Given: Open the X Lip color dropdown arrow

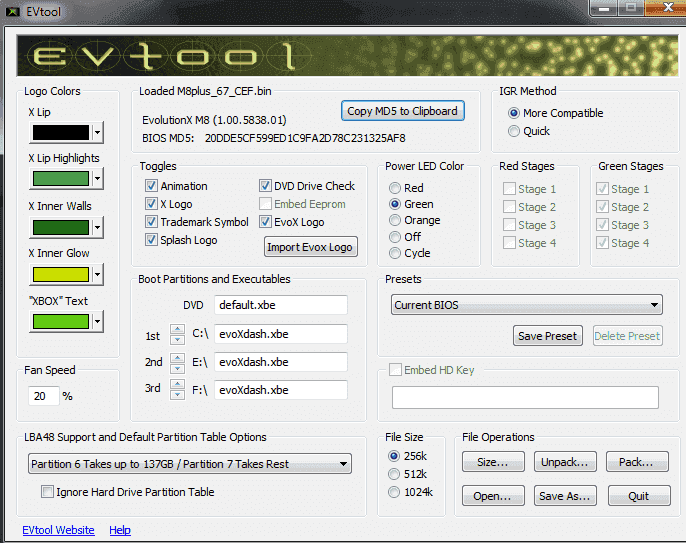Looking at the screenshot, I should pos(98,132).
